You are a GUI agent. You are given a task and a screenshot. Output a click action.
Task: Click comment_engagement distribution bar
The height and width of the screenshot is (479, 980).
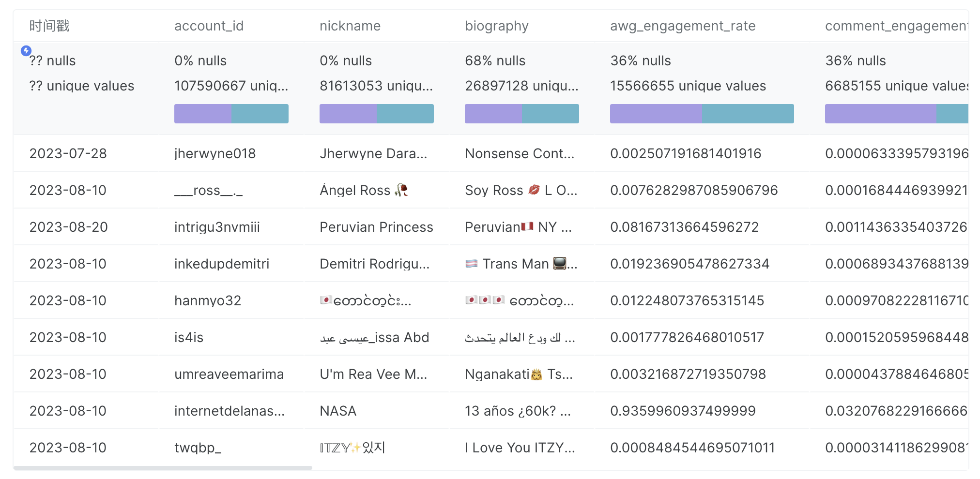click(x=897, y=114)
